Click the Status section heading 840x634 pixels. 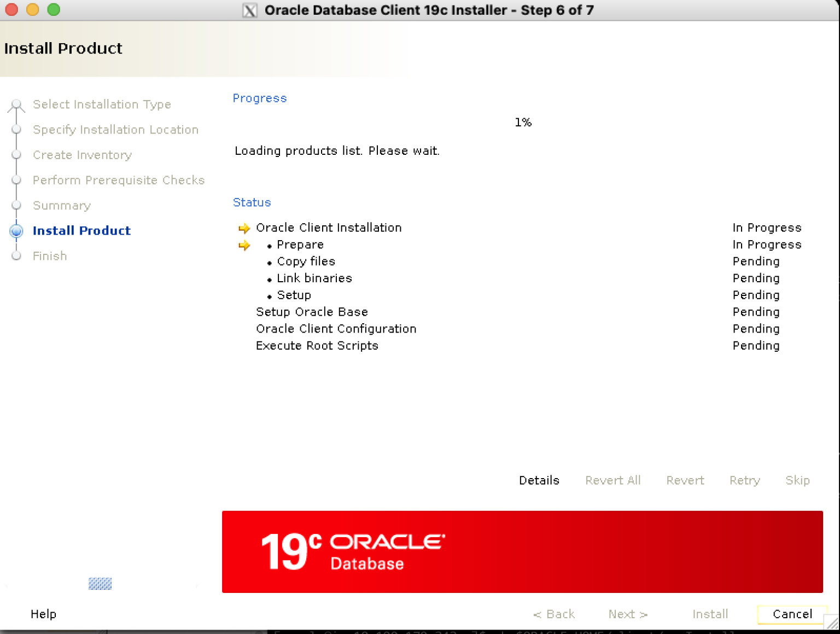pos(252,202)
